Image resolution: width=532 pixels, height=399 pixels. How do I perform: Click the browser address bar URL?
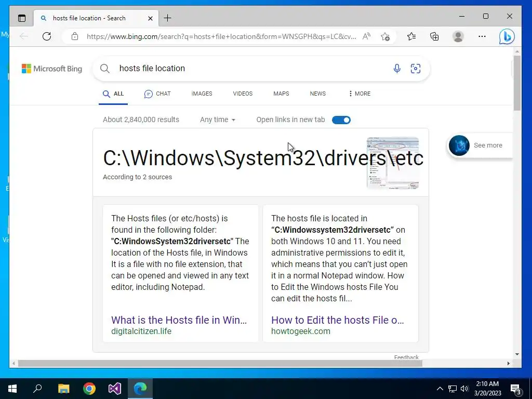click(221, 36)
